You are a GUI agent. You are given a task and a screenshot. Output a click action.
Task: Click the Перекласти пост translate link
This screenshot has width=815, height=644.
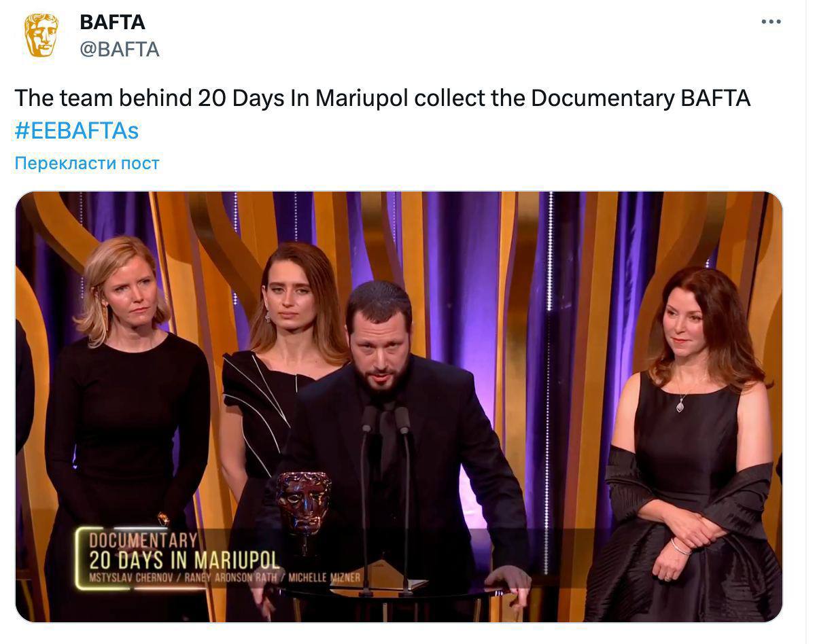click(x=87, y=163)
